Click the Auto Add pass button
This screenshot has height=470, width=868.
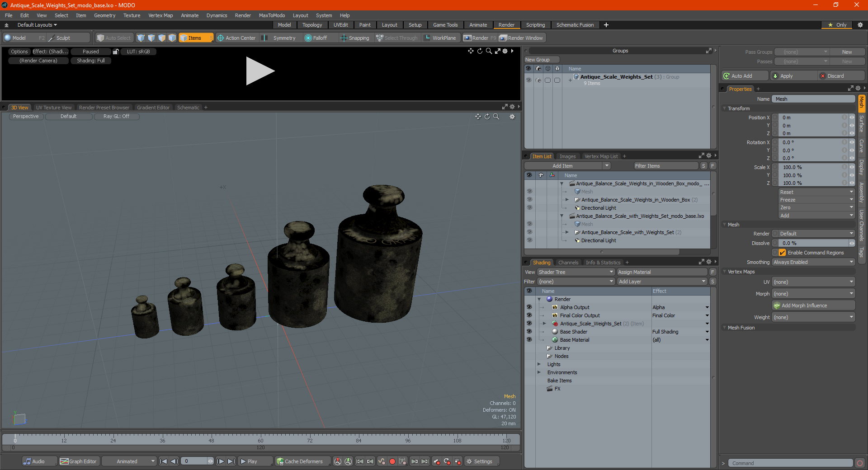[x=745, y=76]
